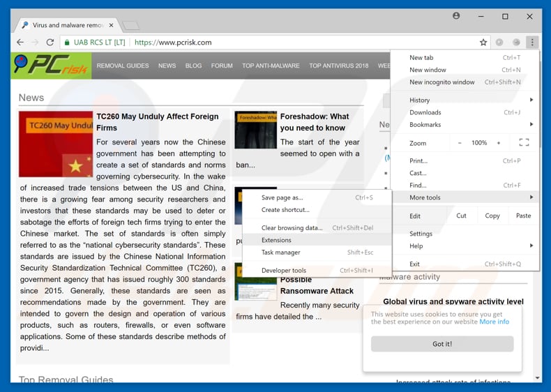Open Developer tools from submenu
This screenshot has height=392, width=551.
tap(317, 271)
